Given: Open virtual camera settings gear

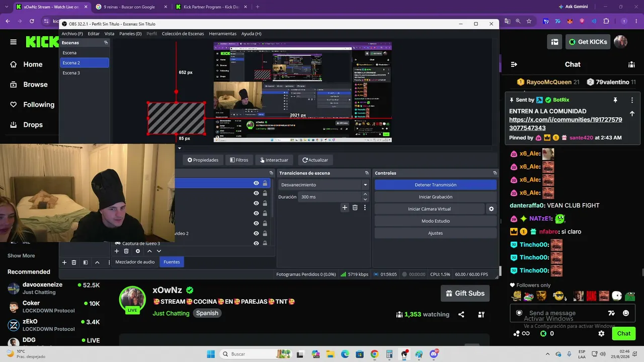Looking at the screenshot, I should pos(491,209).
